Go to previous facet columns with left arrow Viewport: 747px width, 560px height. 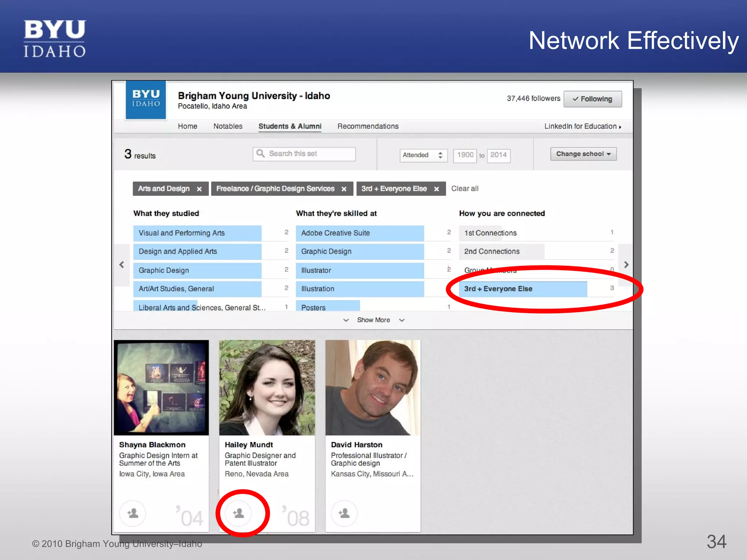tap(121, 265)
